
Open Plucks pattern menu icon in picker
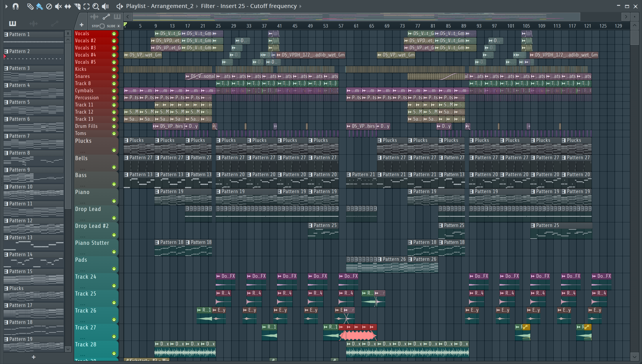tap(6, 288)
